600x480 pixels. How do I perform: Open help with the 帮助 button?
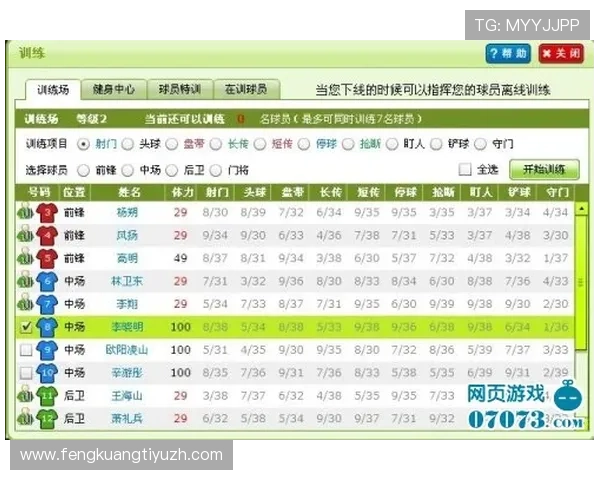tap(508, 54)
